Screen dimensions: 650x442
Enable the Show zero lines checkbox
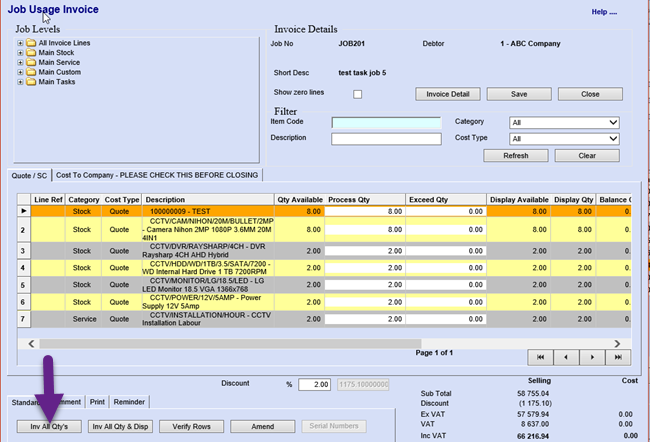tap(357, 94)
